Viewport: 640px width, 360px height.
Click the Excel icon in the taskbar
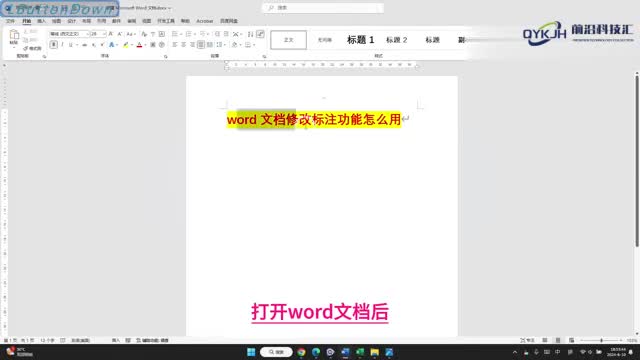pos(360,352)
